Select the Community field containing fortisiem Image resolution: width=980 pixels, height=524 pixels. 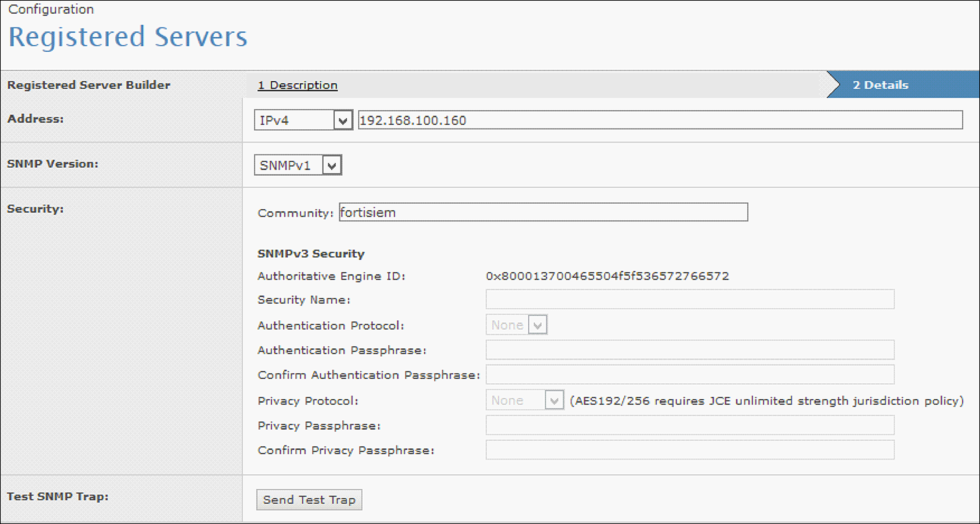[x=543, y=212]
